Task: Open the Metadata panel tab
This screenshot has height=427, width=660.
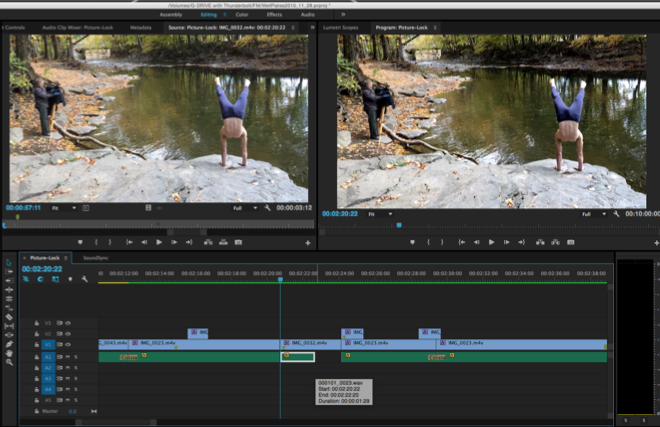Action: coord(141,27)
